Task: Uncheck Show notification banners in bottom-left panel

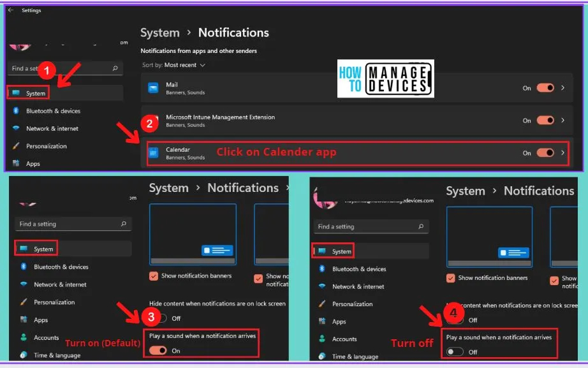Action: 153,276
